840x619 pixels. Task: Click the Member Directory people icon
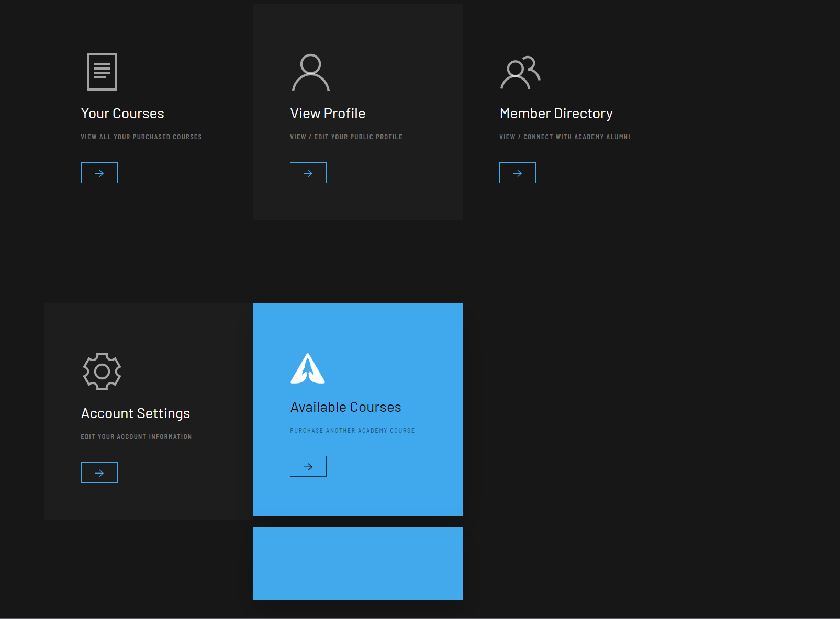coord(520,72)
